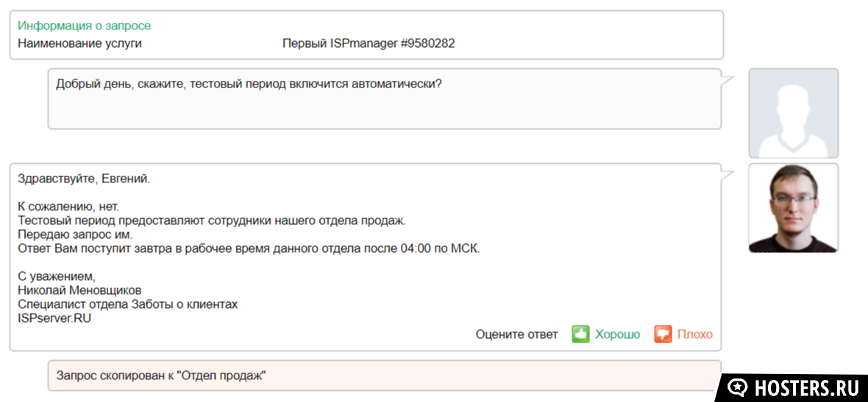The width and height of the screenshot is (868, 402).
Task: Rate the answer as "Хорошо"
Action: coord(617,334)
